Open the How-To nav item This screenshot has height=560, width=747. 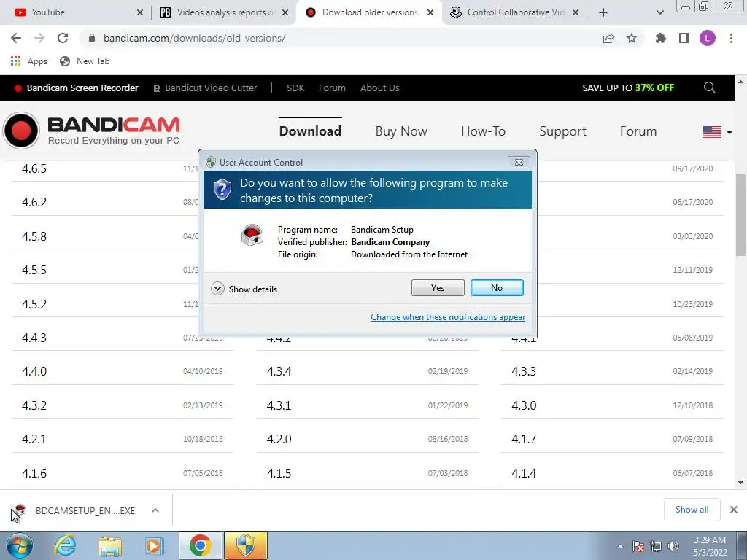tap(483, 131)
